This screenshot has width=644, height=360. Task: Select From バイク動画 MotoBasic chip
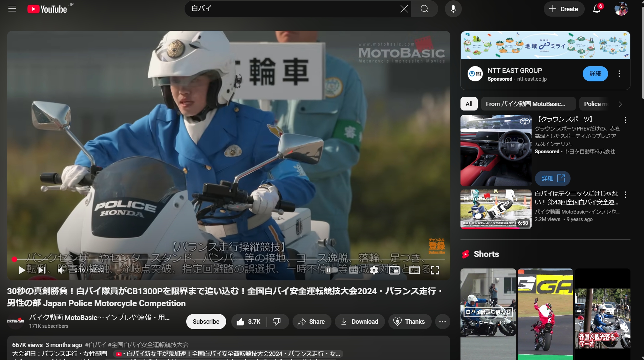[x=528, y=104]
